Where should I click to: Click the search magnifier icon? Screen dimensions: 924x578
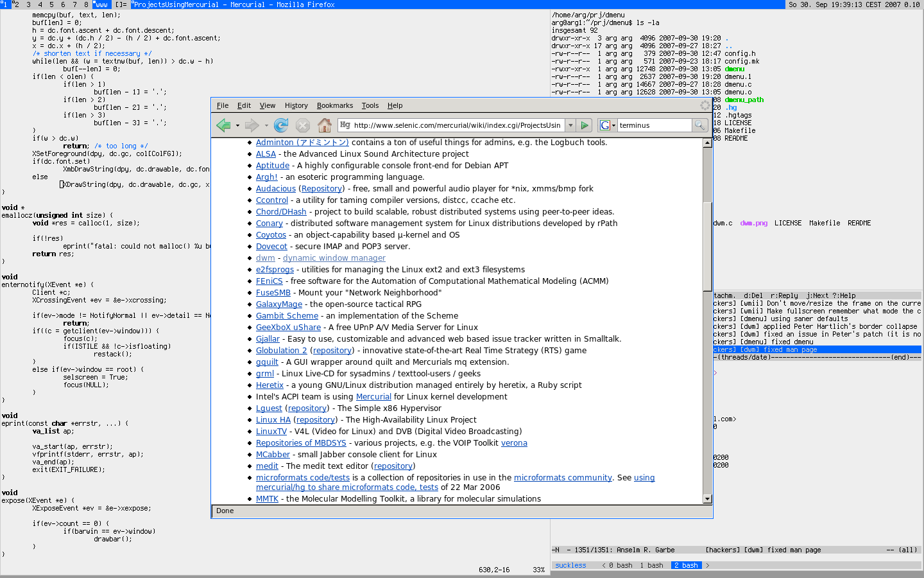[700, 125]
